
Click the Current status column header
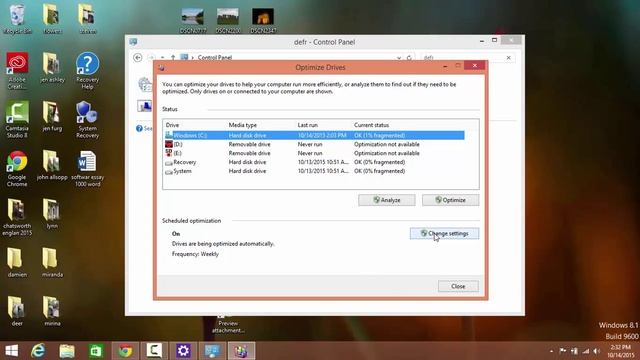371,125
